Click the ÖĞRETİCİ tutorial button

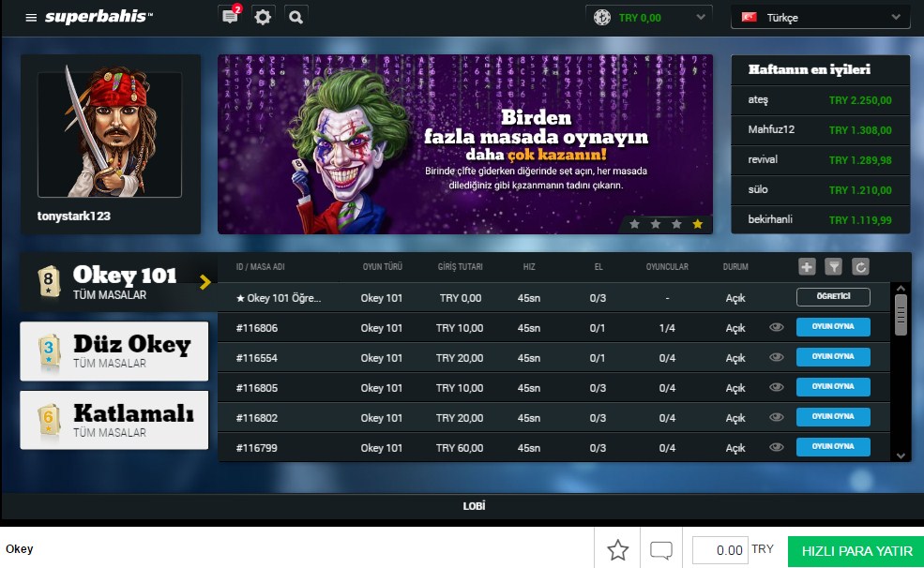pos(833,297)
